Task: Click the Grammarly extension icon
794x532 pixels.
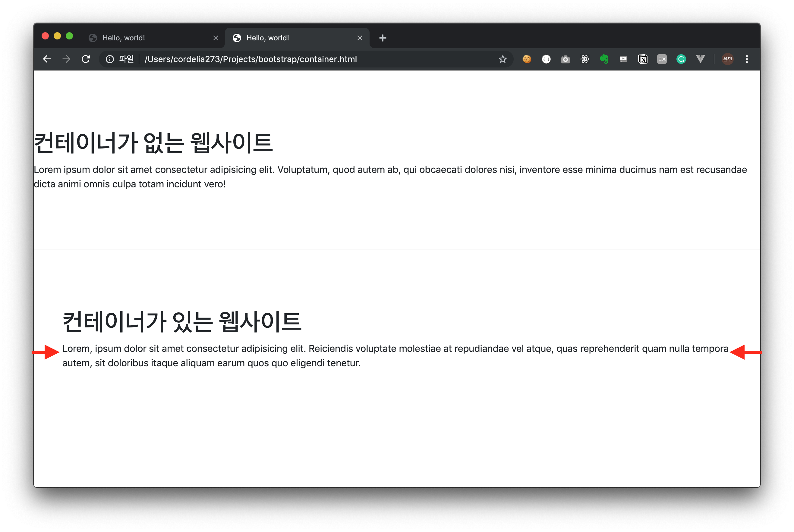Action: [681, 59]
